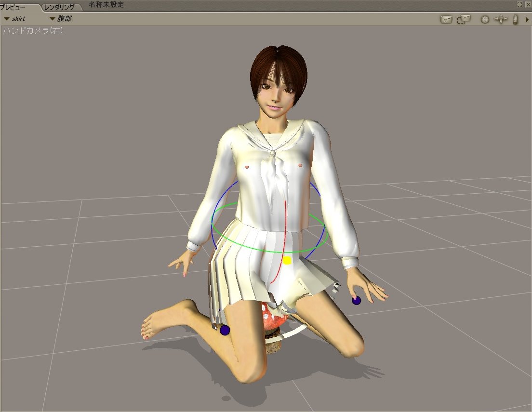The image size is (532, 412).
Task: Click the 名称未設定 document title
Action: click(x=106, y=5)
